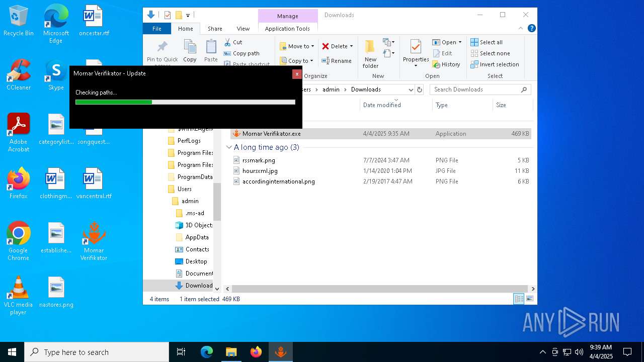Sort by Size column header
644x362 pixels.
pyautogui.click(x=512, y=105)
